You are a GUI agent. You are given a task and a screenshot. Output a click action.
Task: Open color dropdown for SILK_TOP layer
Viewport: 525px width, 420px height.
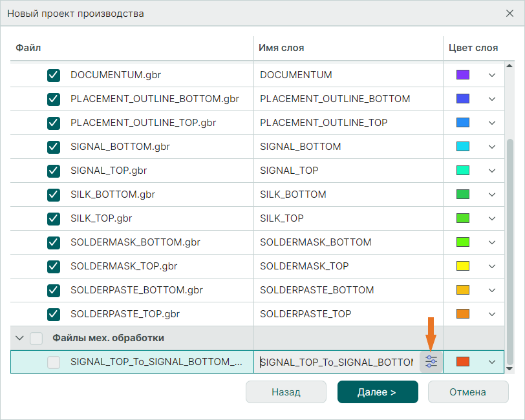pyautogui.click(x=491, y=218)
